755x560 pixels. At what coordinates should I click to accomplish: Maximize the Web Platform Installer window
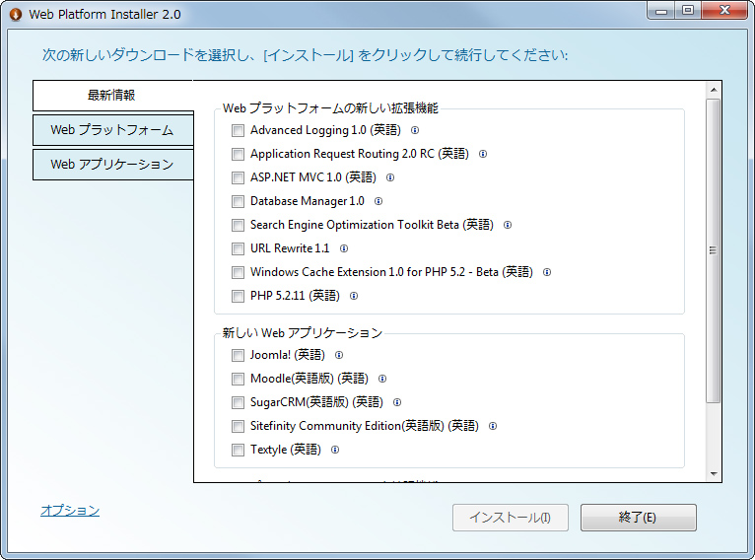coord(688,11)
